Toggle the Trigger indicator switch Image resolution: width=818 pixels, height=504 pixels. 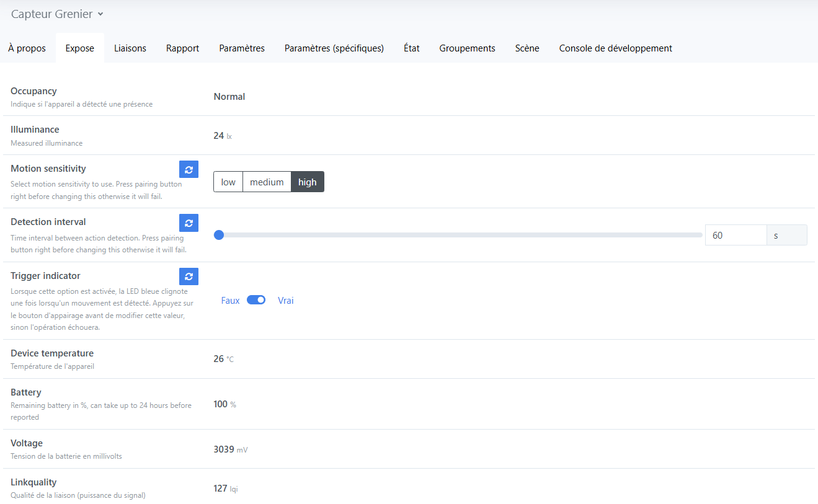coord(256,300)
